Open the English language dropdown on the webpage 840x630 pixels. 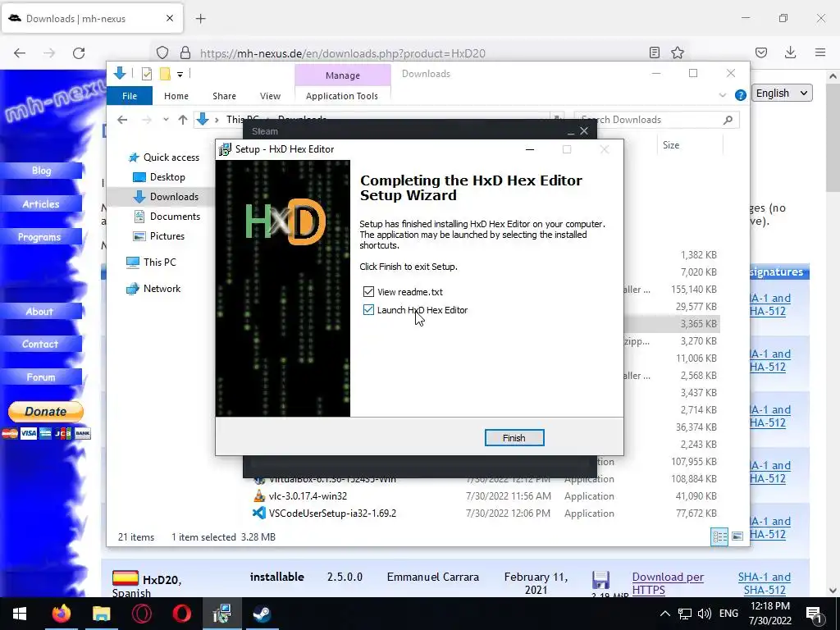coord(782,93)
